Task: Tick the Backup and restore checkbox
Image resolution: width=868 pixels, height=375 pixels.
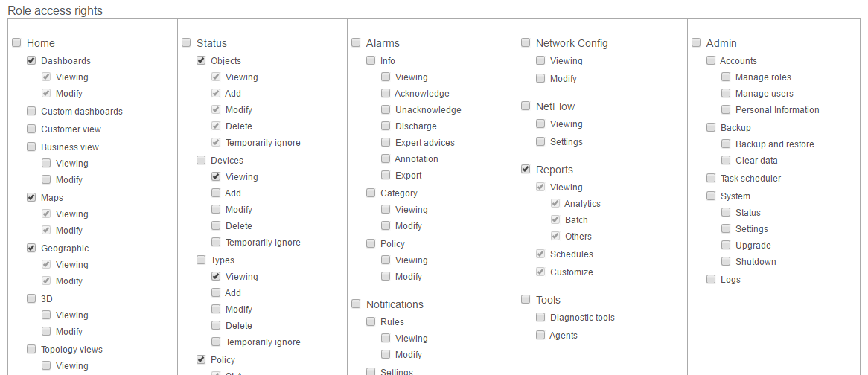Action: (x=726, y=144)
